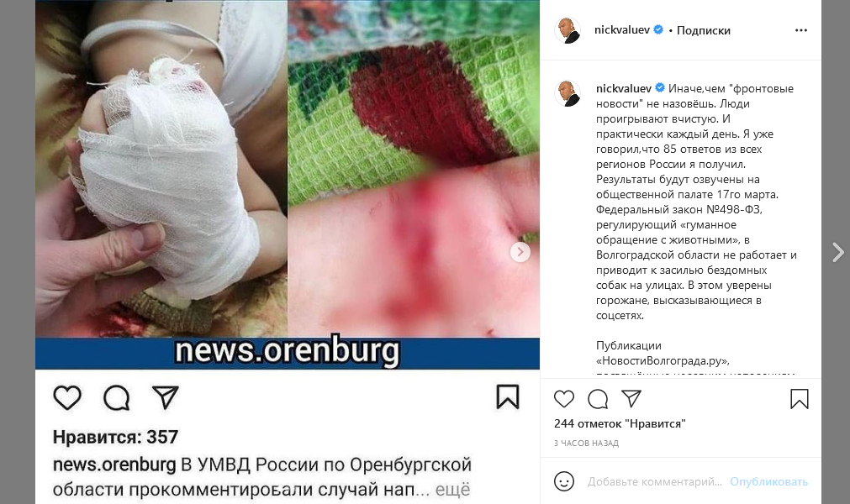Image resolution: width=850 pixels, height=504 pixels.
Task: Focus the Добавьте комментарий input field
Action: coord(655,481)
